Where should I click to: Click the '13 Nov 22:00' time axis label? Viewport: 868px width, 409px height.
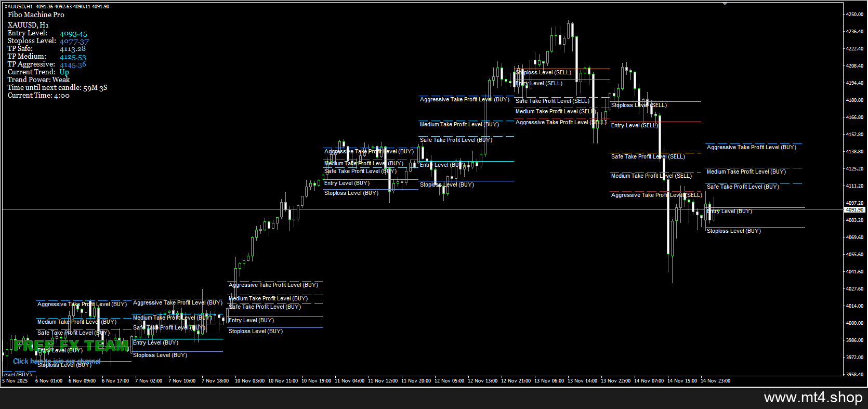[615, 381]
